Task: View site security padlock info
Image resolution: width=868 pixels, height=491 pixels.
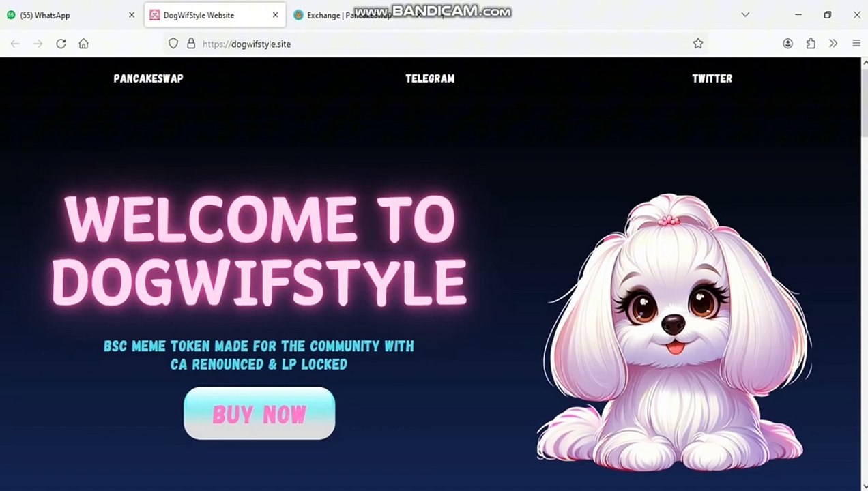Action: (191, 44)
